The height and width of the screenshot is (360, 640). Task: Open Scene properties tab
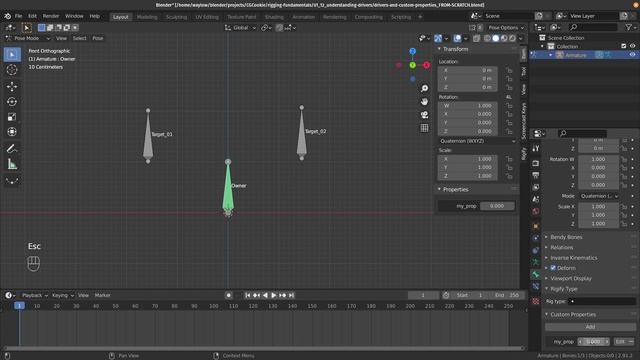point(536,199)
